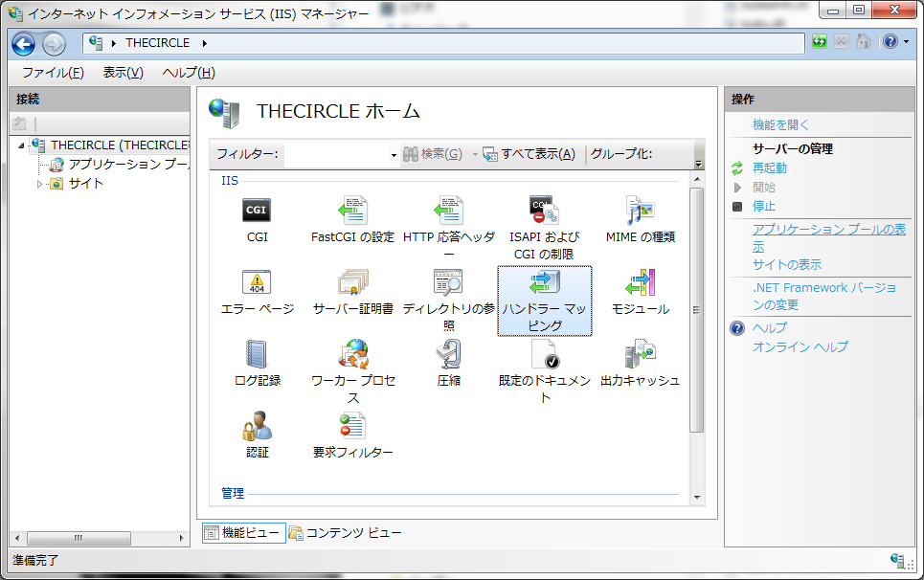Open 既定のドキュメント feature
924x580 pixels.
[544, 372]
